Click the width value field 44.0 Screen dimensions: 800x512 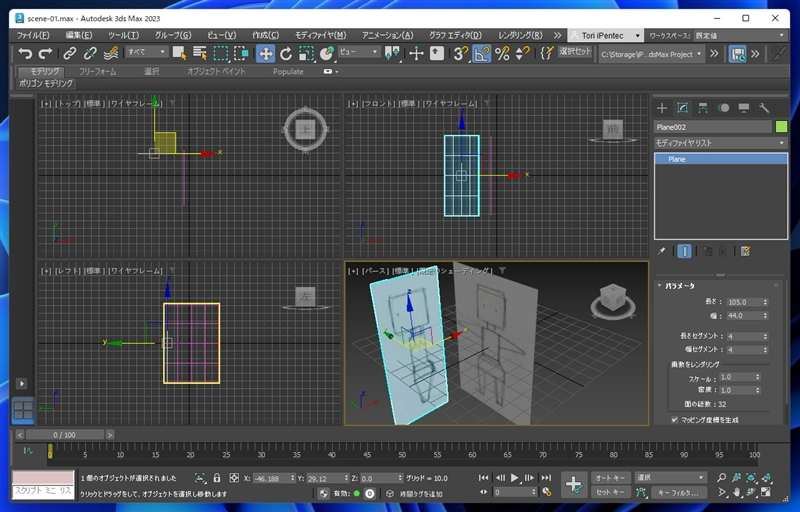(x=744, y=316)
